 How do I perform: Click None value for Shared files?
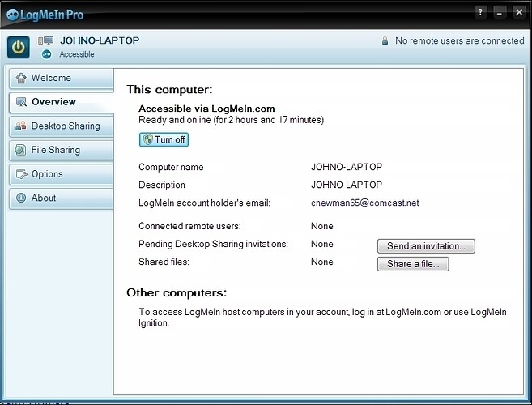322,262
